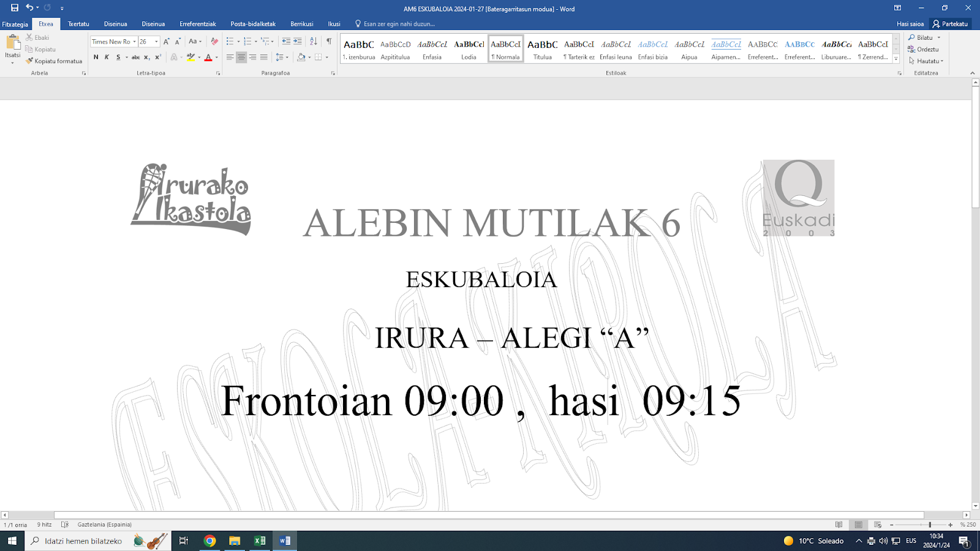Apply subscript formatting

point(147,58)
